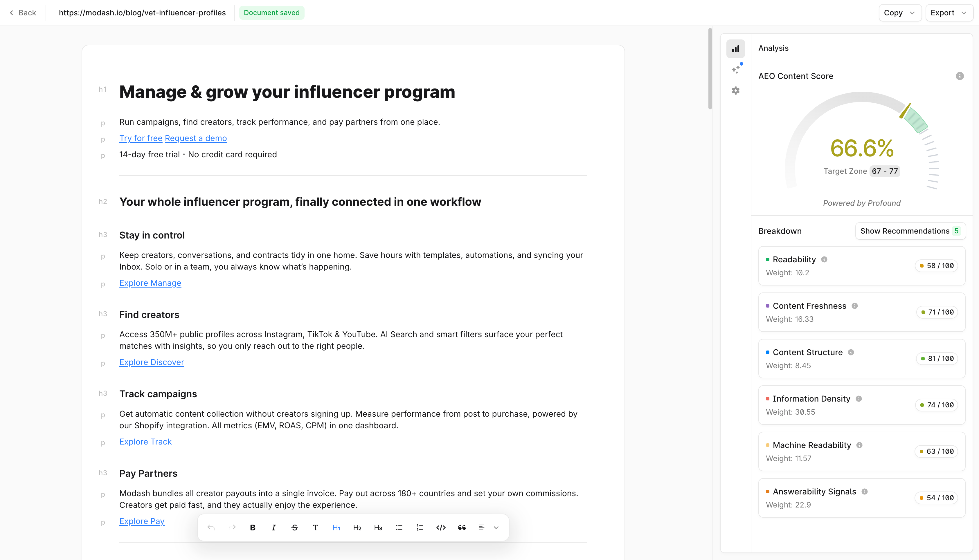This screenshot has height=560, width=979.
Task: Open the Try for free link
Action: tap(141, 138)
